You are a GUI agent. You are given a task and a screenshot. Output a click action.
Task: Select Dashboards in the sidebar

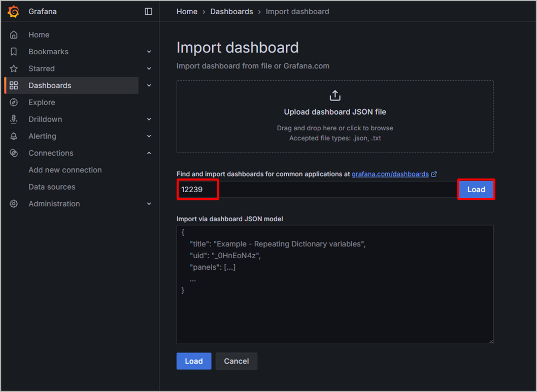50,86
